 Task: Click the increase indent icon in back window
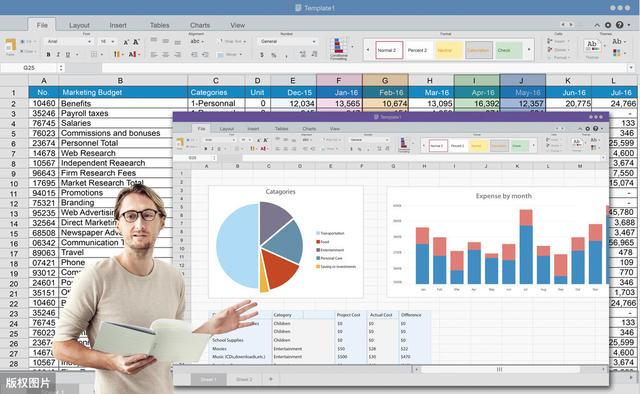point(205,54)
